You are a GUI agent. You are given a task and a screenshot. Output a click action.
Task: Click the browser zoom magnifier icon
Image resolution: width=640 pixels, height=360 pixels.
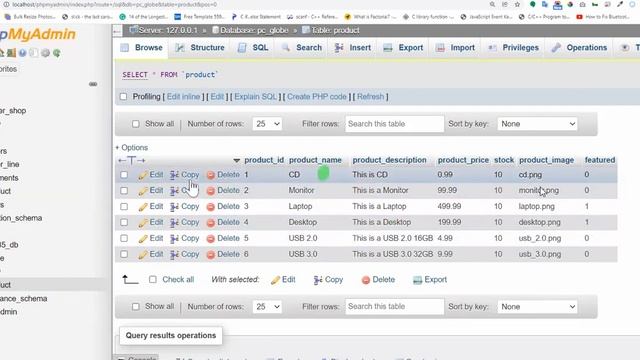pos(492,4)
